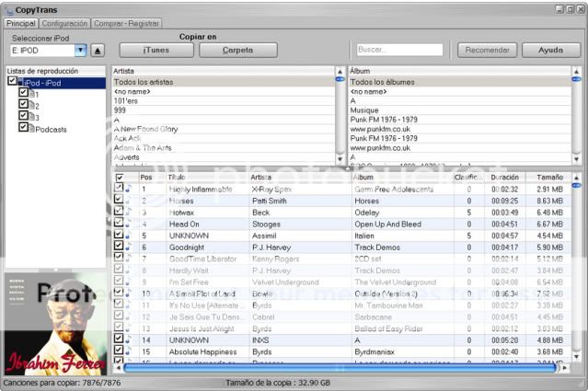Click music note icon in Goodnight row
Screen dimensions: 588x391
pos(128,247)
